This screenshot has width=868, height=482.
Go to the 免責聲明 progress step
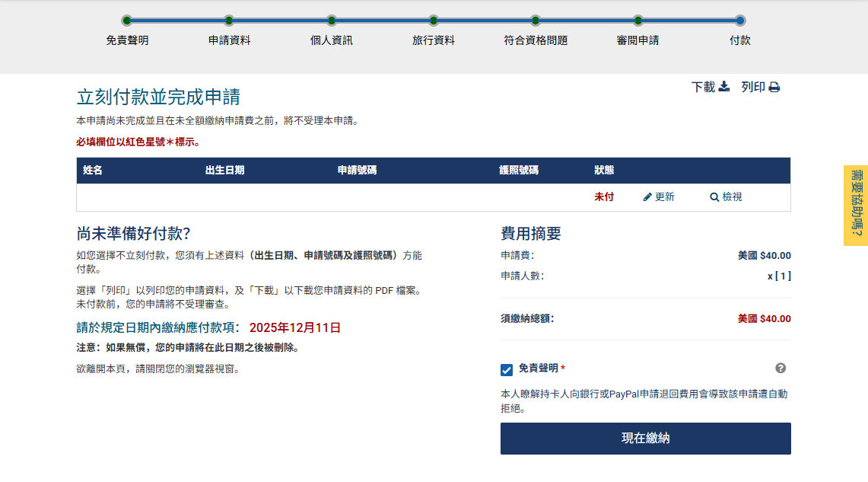point(127,21)
